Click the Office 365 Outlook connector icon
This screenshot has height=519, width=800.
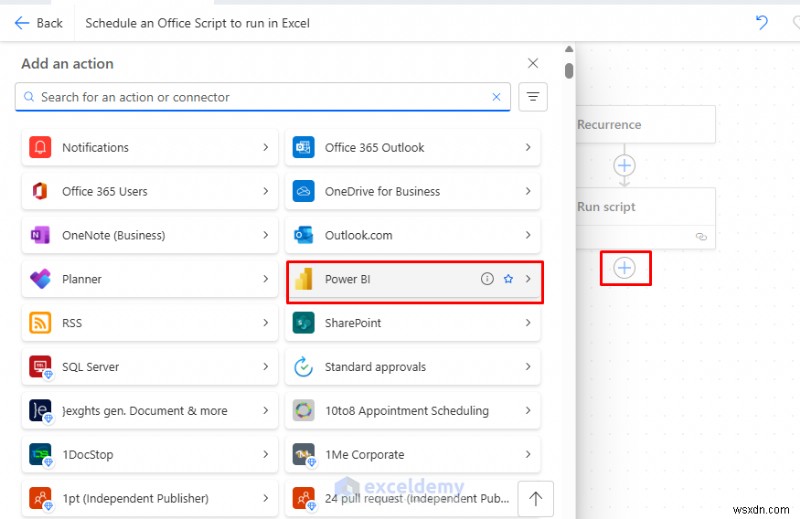[303, 147]
